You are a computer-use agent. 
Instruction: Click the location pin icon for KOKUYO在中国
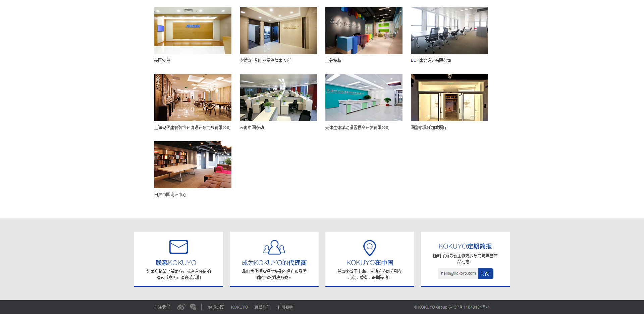click(370, 248)
